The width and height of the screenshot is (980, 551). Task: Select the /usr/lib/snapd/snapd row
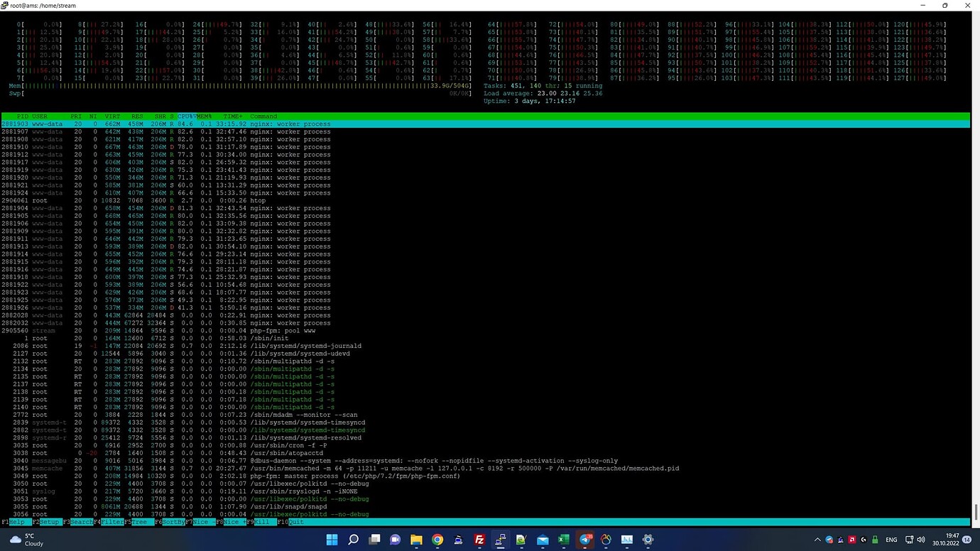coord(485,506)
